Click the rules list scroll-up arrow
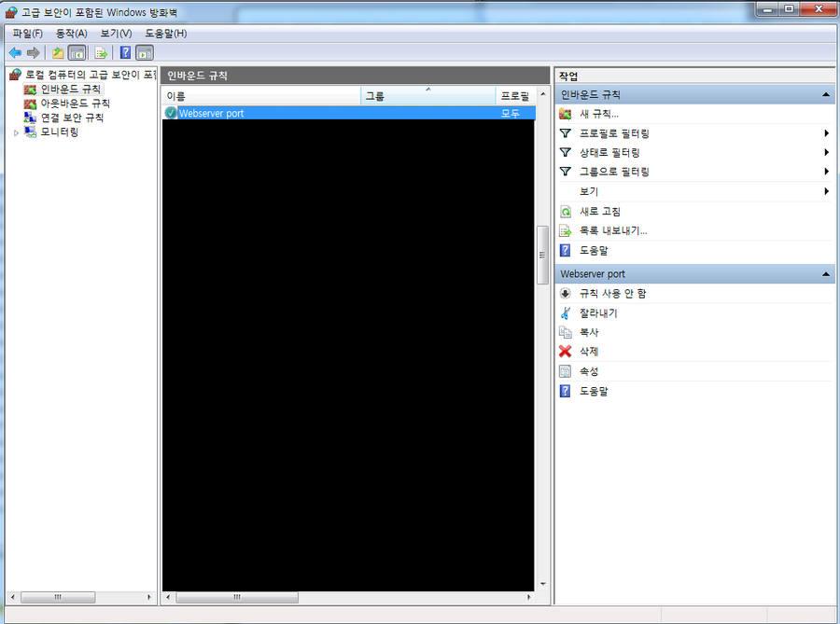Image resolution: width=840 pixels, height=624 pixels. point(542,94)
